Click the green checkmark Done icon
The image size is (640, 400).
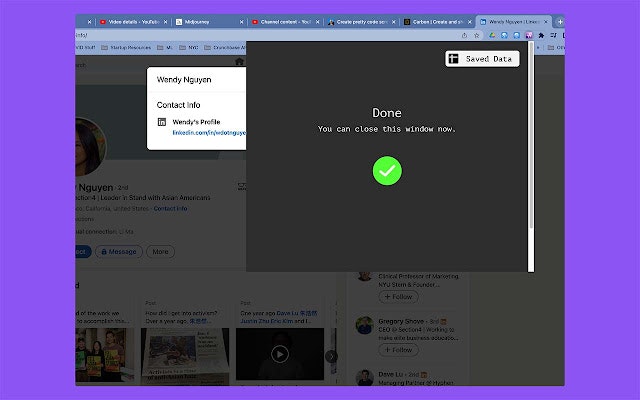(x=387, y=171)
